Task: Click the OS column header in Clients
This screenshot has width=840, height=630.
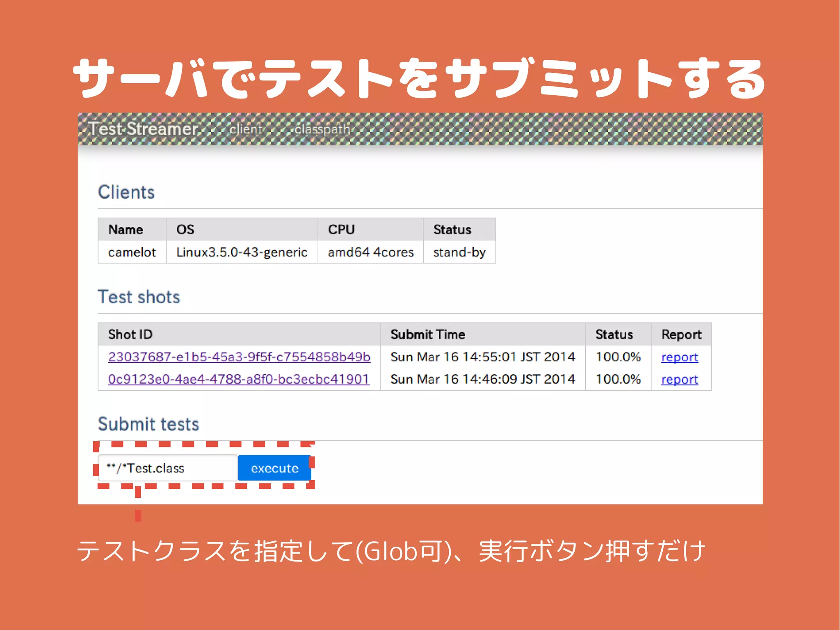Action: [242, 229]
